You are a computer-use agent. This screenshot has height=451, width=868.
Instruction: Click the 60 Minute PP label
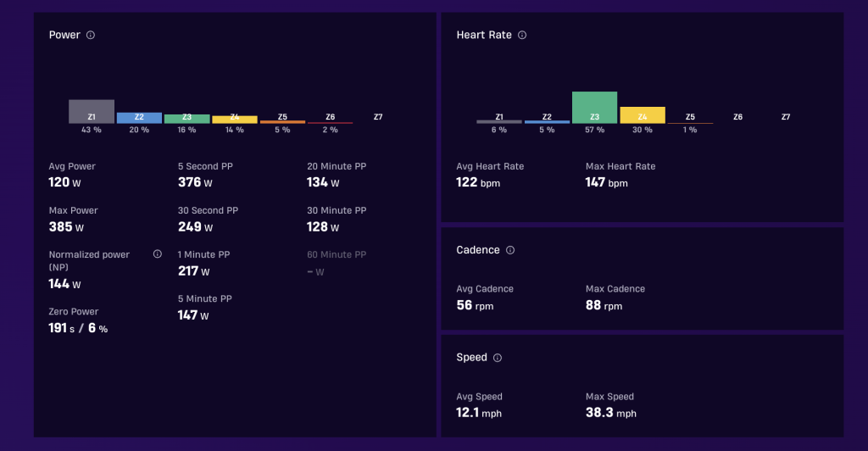(x=337, y=254)
